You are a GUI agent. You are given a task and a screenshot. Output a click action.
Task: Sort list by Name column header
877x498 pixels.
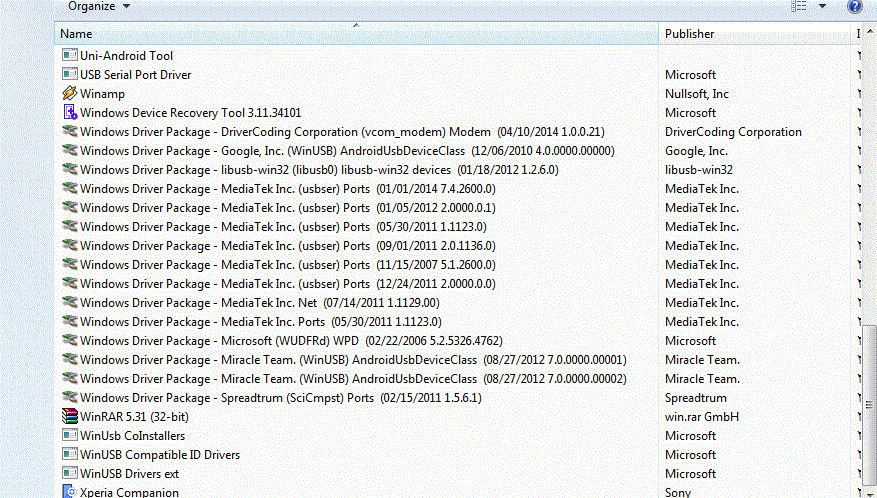(x=356, y=34)
